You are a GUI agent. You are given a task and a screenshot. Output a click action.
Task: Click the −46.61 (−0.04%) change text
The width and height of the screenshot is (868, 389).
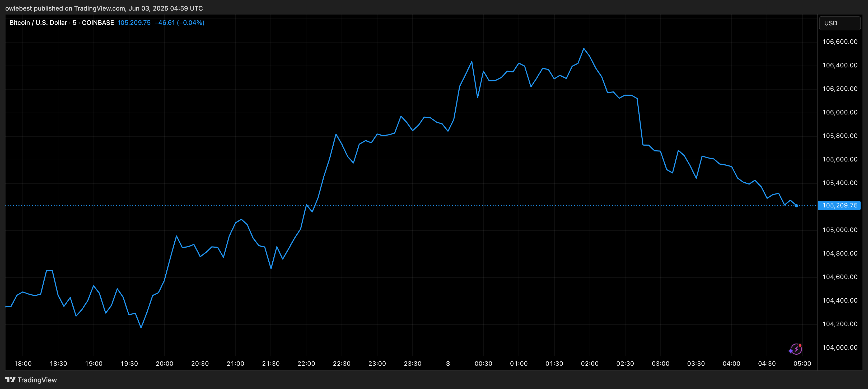179,22
